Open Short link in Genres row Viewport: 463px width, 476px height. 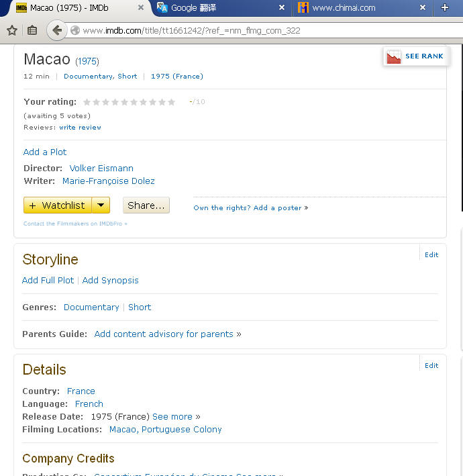[x=140, y=307]
